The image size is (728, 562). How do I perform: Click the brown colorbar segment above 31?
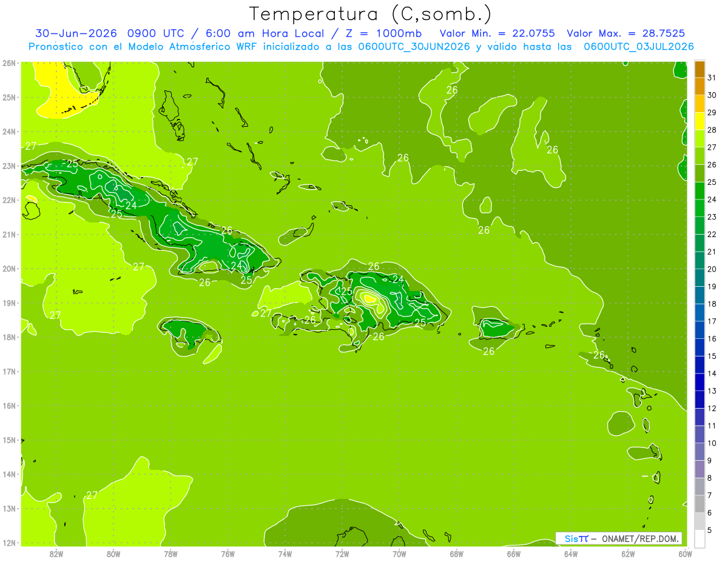(x=699, y=70)
